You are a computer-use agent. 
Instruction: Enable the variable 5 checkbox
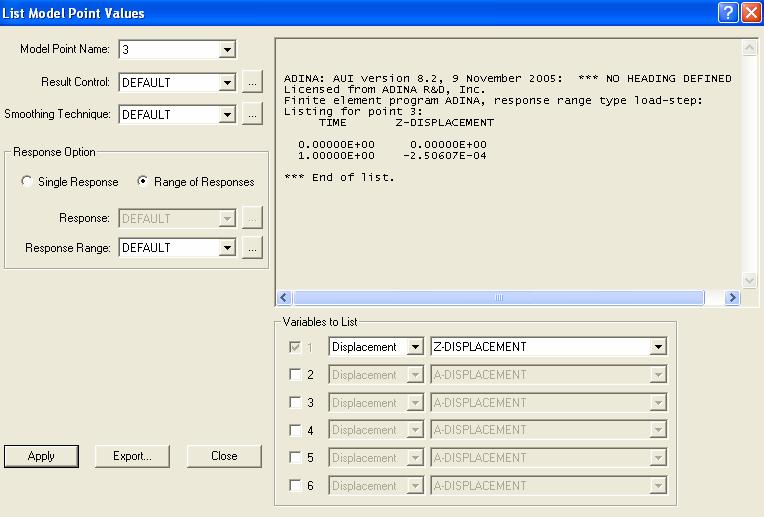point(295,457)
